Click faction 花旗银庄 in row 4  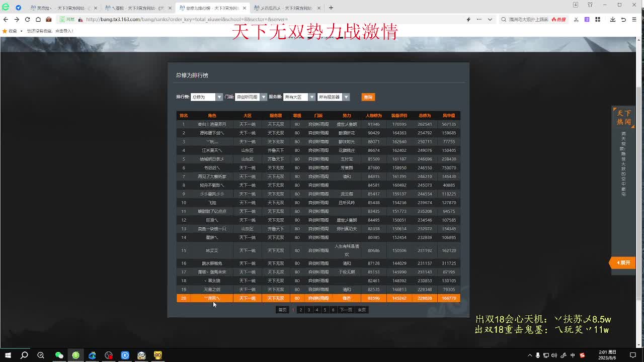coord(347,150)
